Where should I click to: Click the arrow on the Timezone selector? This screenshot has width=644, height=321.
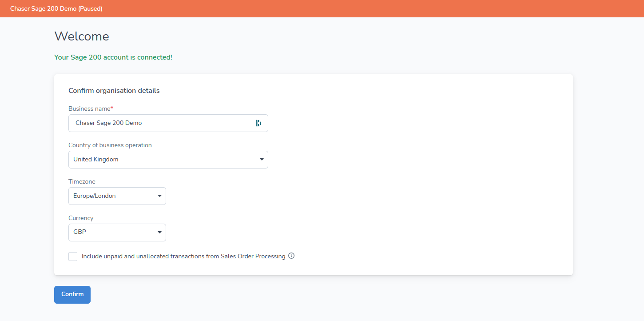coord(159,196)
